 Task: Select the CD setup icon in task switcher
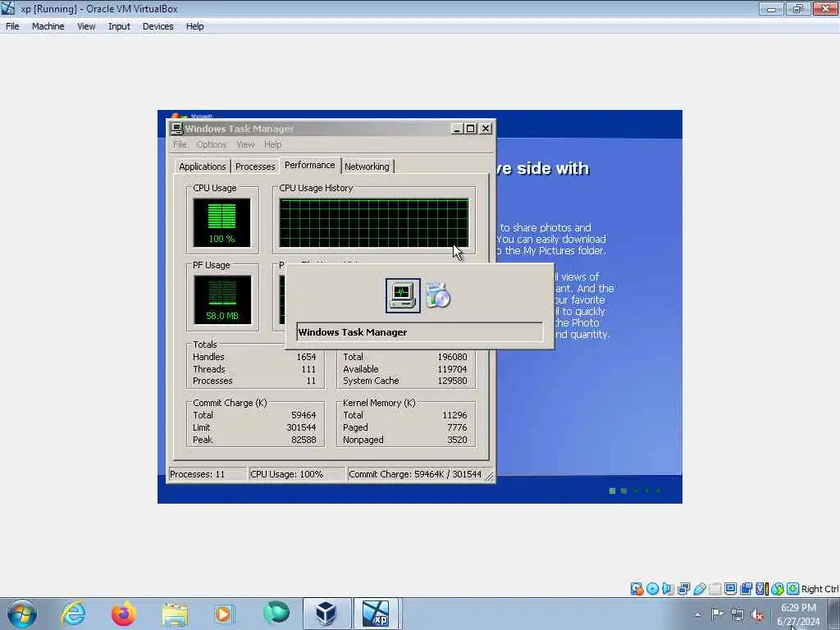click(x=438, y=295)
